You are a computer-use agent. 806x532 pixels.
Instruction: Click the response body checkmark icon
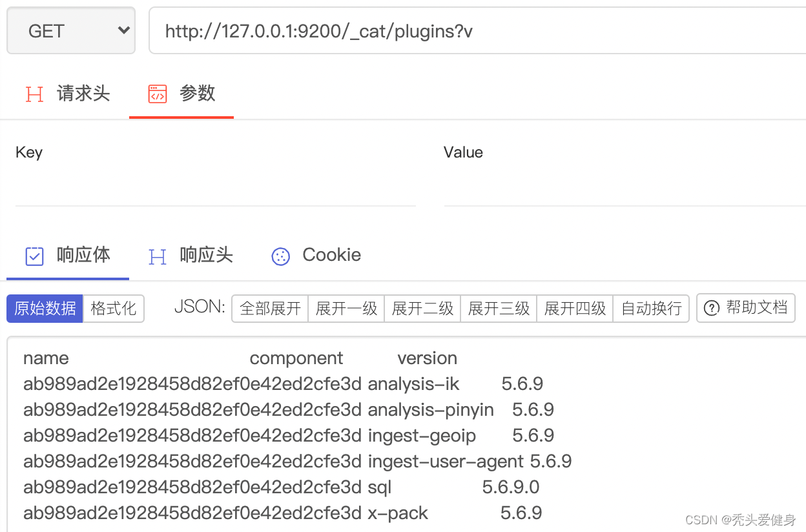pos(34,256)
